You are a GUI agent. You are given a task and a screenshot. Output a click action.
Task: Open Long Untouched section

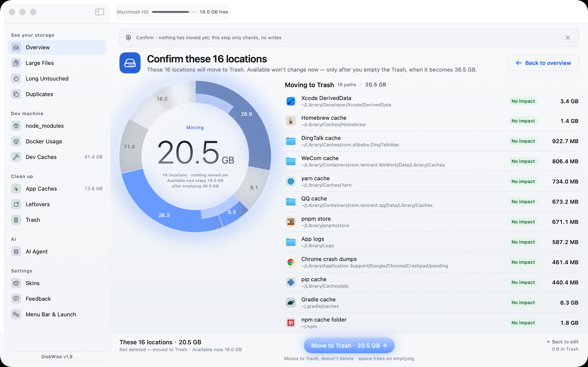click(57, 79)
